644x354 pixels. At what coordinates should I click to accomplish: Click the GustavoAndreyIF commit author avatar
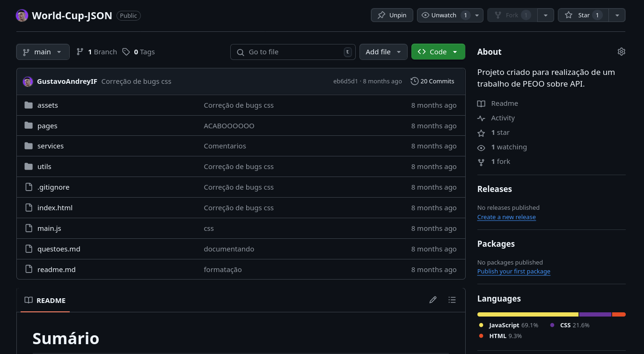[x=28, y=81]
